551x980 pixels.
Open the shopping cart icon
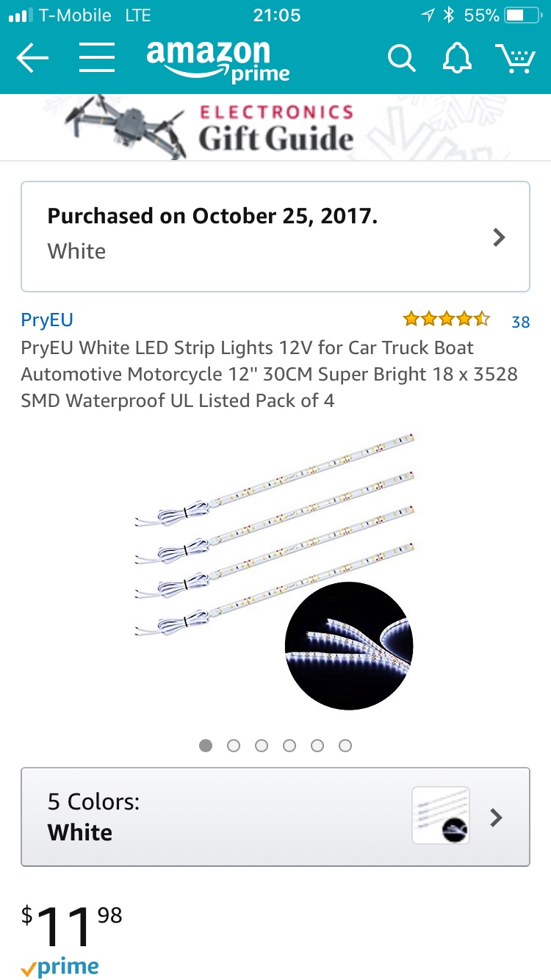click(x=515, y=58)
